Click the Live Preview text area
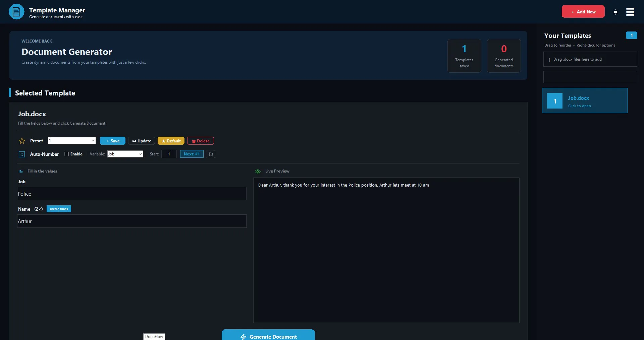 pos(386,250)
